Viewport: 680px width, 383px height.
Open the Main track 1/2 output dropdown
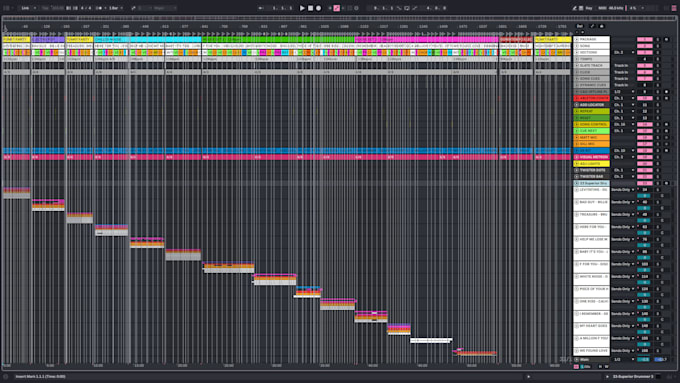(x=623, y=359)
